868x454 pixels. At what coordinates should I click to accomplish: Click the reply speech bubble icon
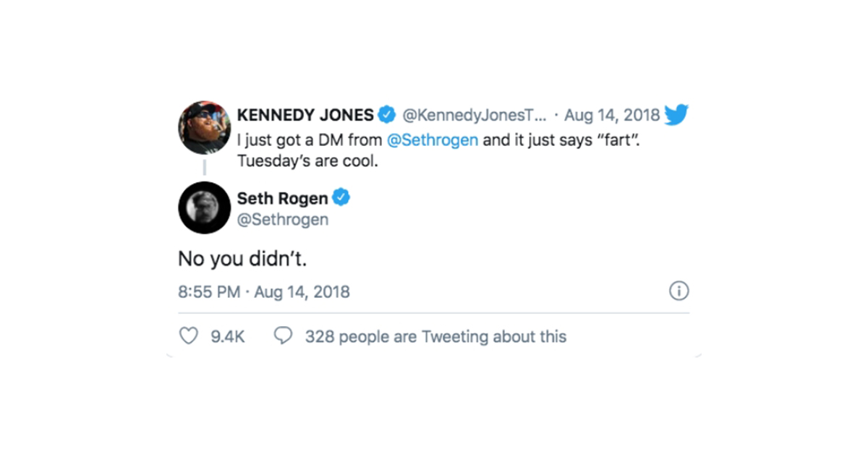click(x=284, y=336)
